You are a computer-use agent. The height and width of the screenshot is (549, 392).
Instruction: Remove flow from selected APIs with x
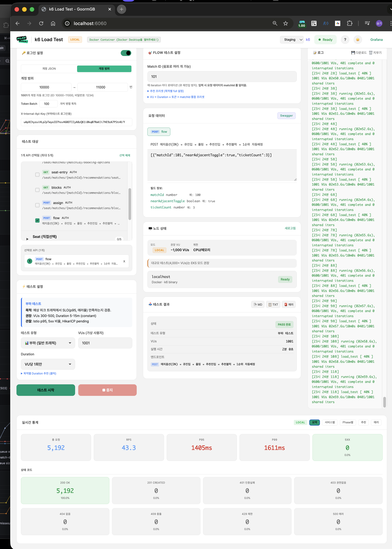click(x=124, y=261)
